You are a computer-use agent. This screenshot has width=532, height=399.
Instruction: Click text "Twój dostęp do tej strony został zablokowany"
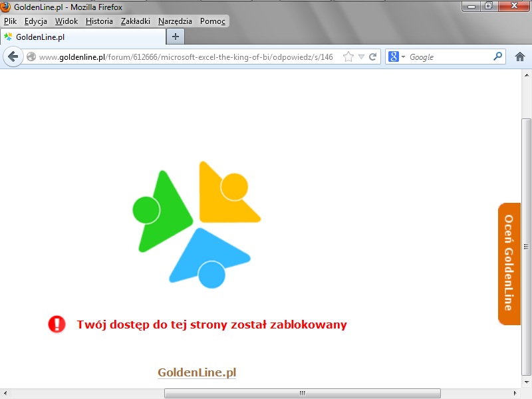click(x=212, y=325)
